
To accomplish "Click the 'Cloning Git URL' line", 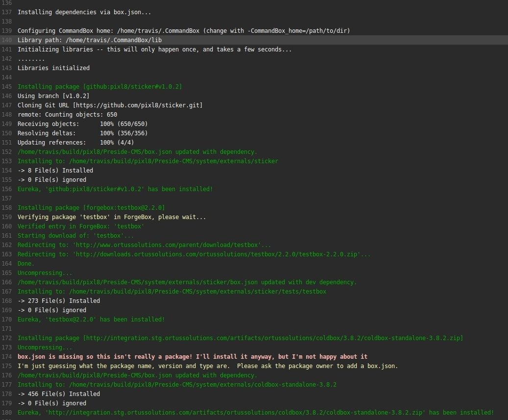I will (x=110, y=105).
